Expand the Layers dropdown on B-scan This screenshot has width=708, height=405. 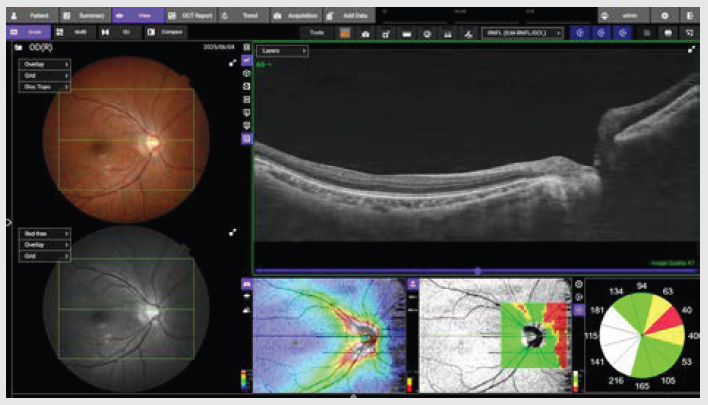282,50
